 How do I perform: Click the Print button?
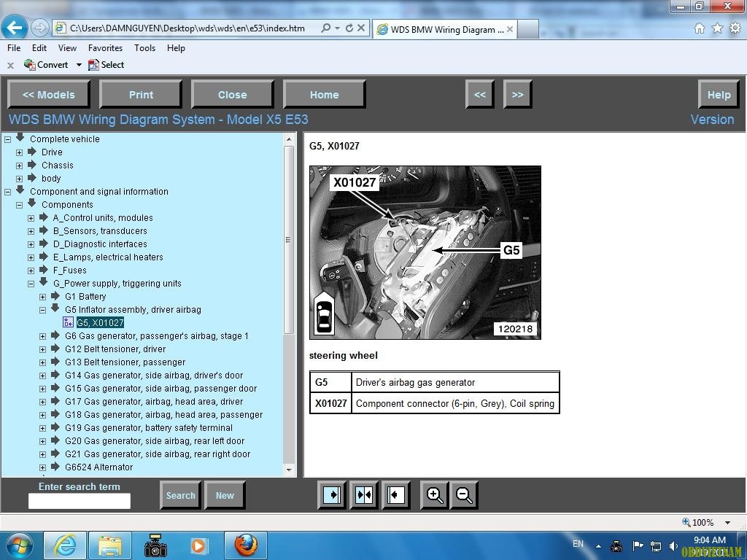point(141,94)
